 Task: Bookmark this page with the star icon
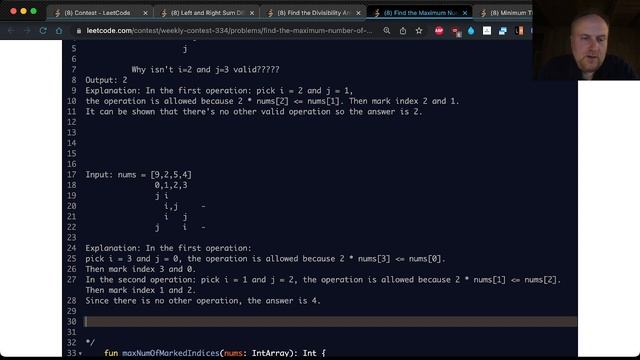[x=419, y=31]
